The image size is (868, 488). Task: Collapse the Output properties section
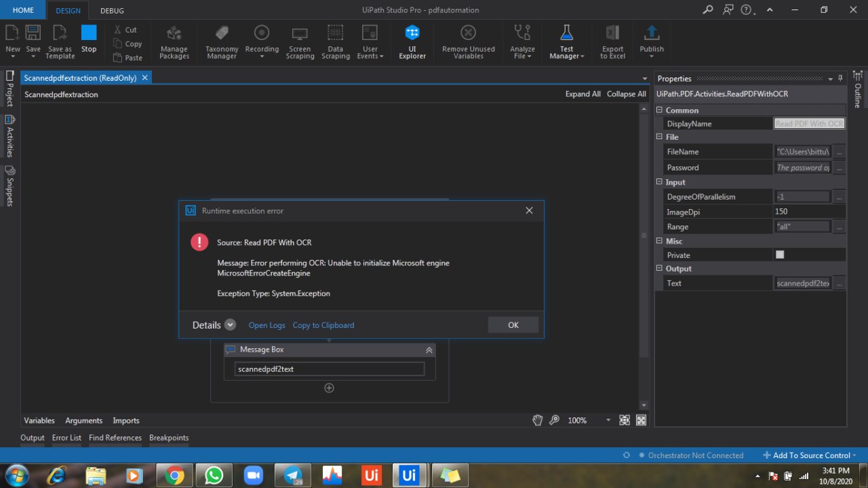click(x=660, y=269)
